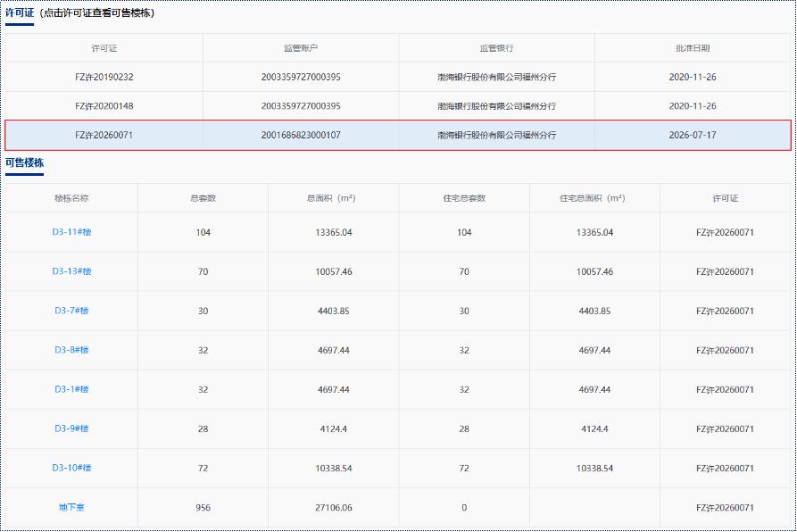The image size is (797, 532).
Task: Click the 楼栋名称 column header
Action: pyautogui.click(x=71, y=198)
